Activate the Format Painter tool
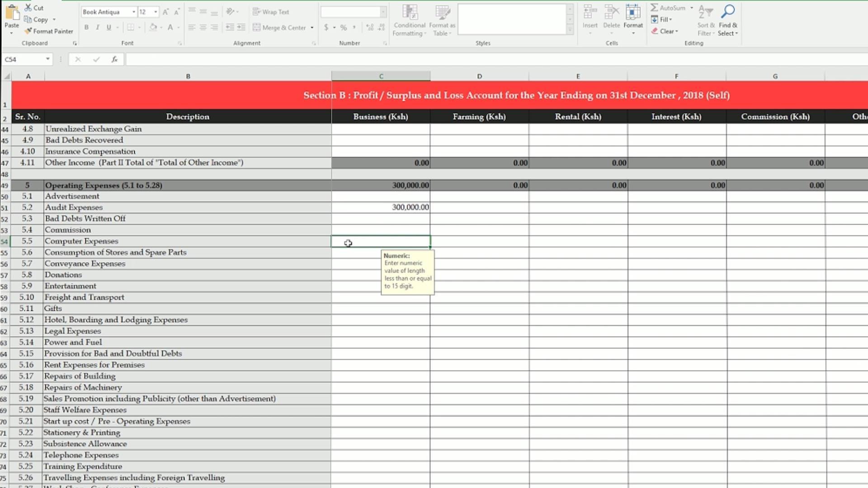The height and width of the screenshot is (488, 868). (x=48, y=31)
